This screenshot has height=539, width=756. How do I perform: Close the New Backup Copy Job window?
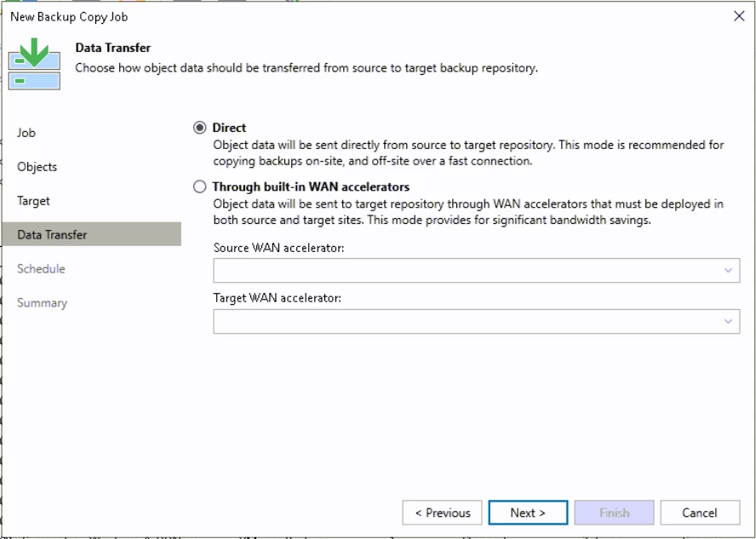739,15
